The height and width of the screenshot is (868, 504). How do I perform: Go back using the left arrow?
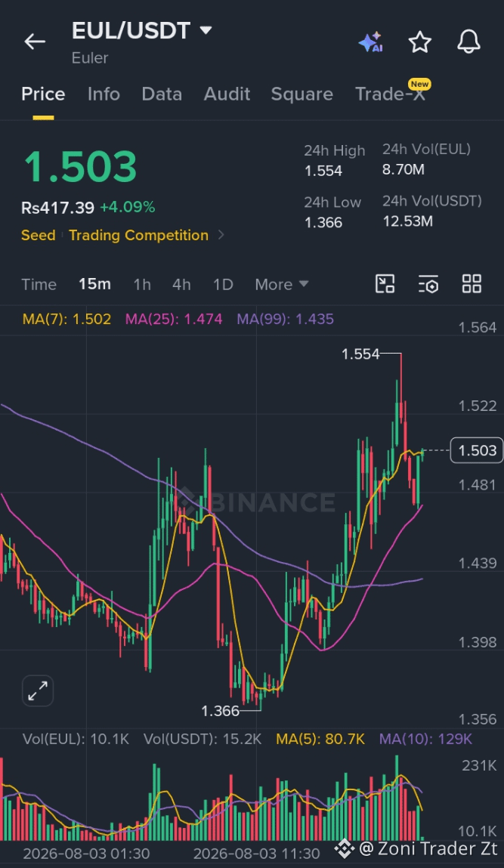tap(34, 42)
